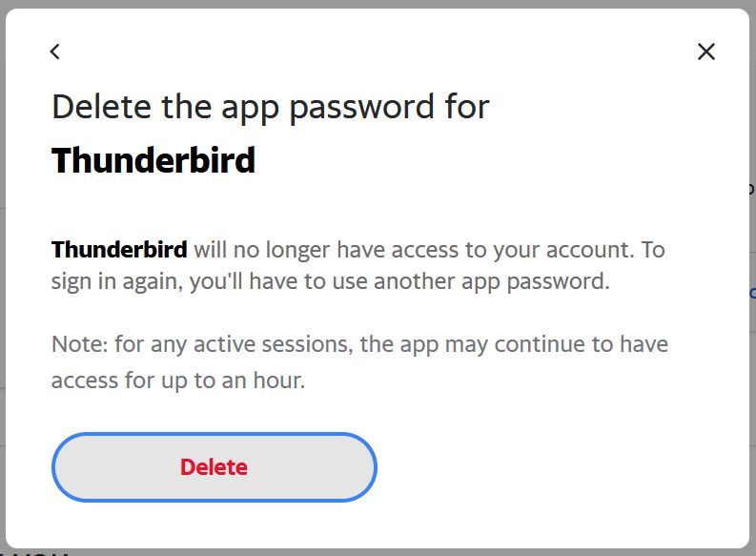Click the back arrow icon

[x=55, y=51]
